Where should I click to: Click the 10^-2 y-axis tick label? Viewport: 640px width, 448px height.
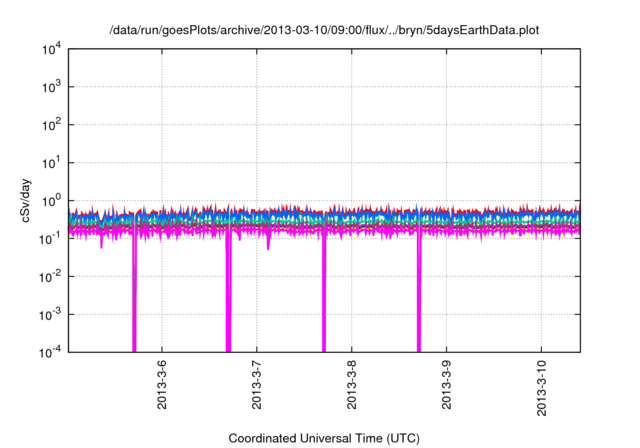tap(50, 277)
